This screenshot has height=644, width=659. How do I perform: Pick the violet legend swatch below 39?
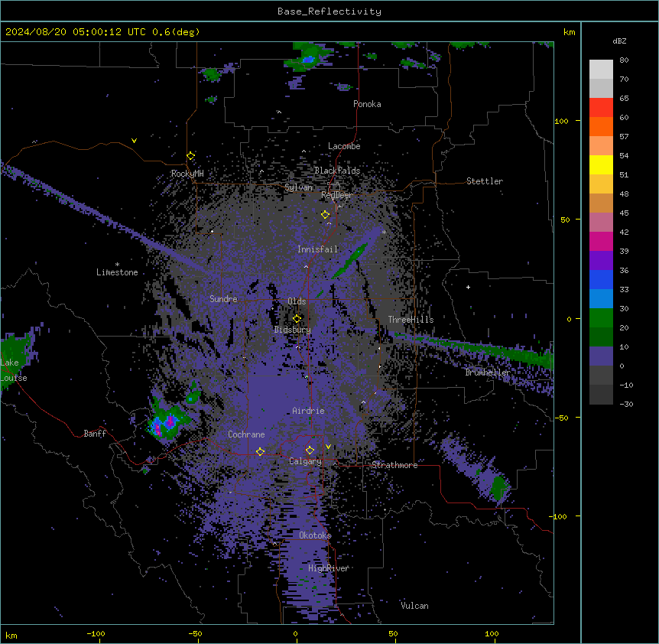(601, 261)
